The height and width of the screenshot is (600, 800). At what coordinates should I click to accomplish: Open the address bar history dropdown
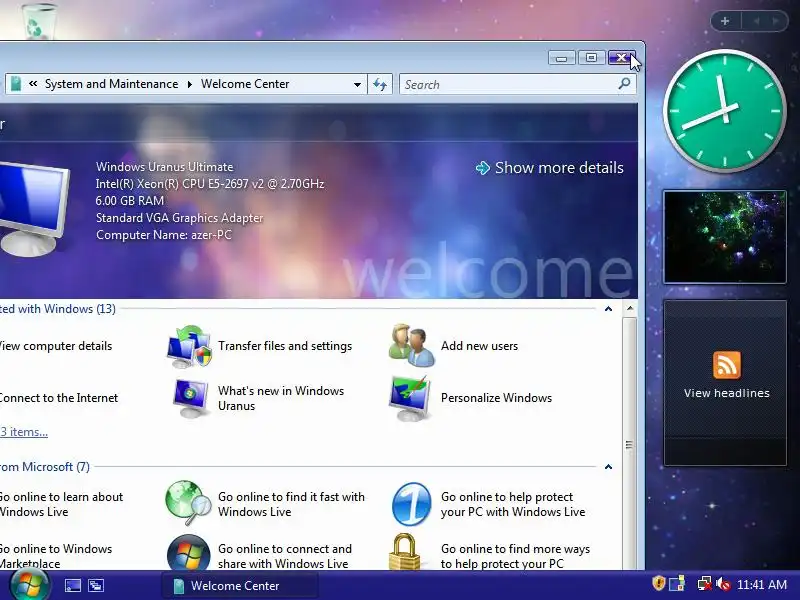pos(357,85)
